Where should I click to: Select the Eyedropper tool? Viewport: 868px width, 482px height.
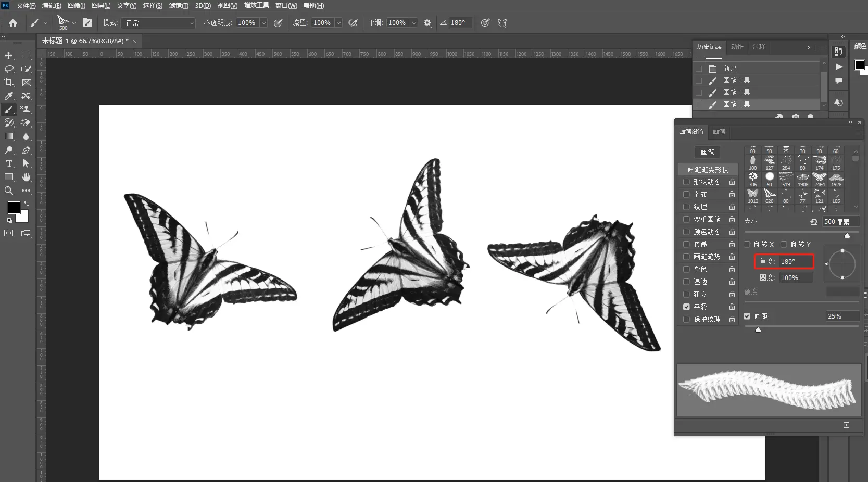pos(9,96)
